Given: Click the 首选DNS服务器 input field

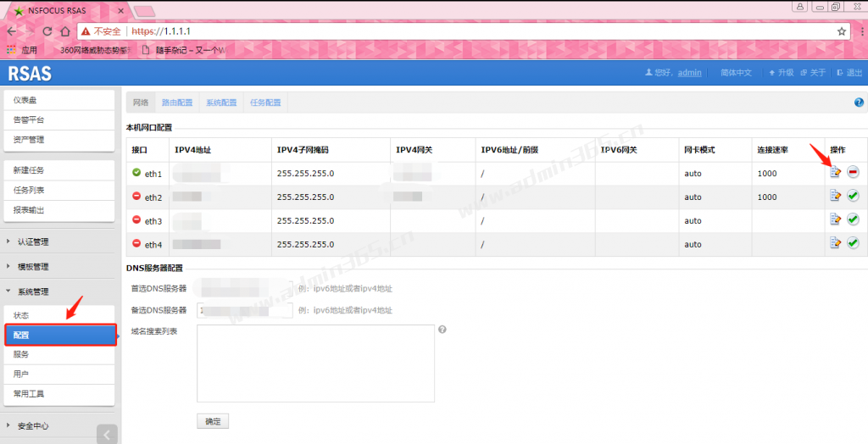Looking at the screenshot, I should [245, 288].
